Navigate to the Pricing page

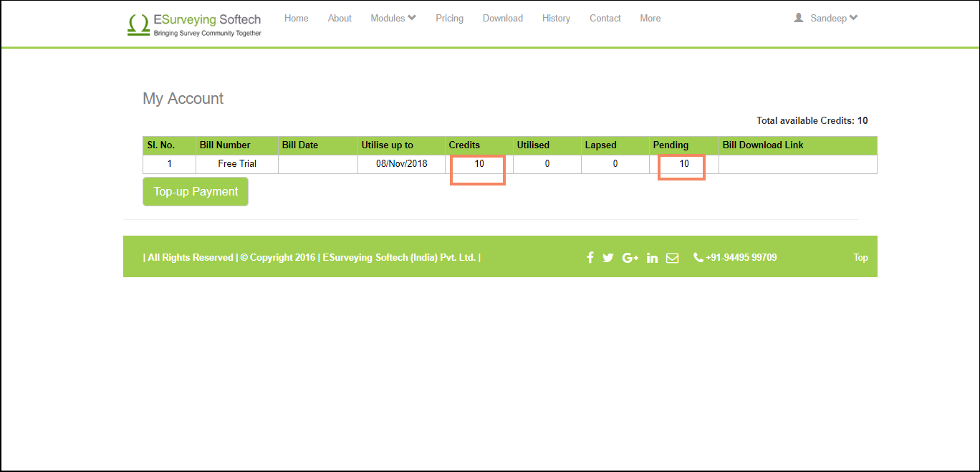point(449,18)
